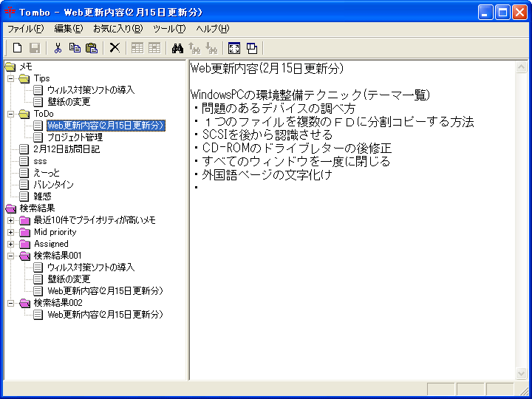Select highlighted Web更新内容 memo under ToDo
The image size is (532, 399).
tap(106, 126)
